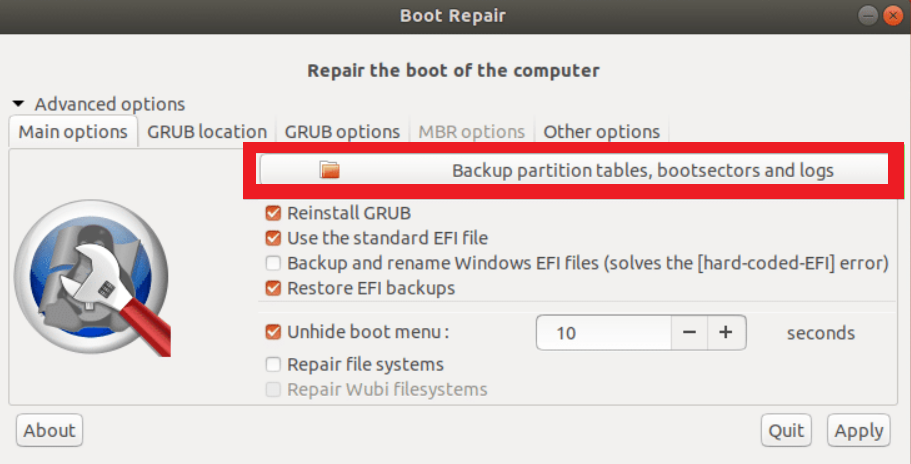Screen dimensions: 911x464
Task: Toggle the Unhide boot menu checkbox
Action: tap(273, 332)
